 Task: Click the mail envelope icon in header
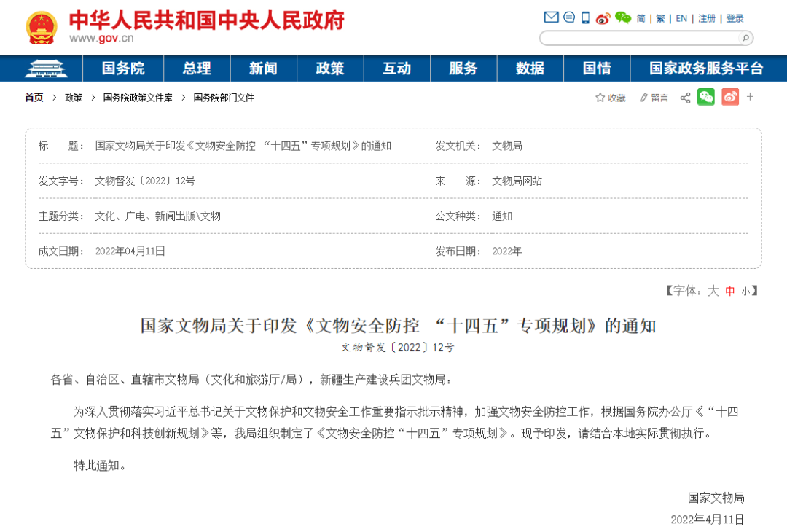pyautogui.click(x=551, y=17)
